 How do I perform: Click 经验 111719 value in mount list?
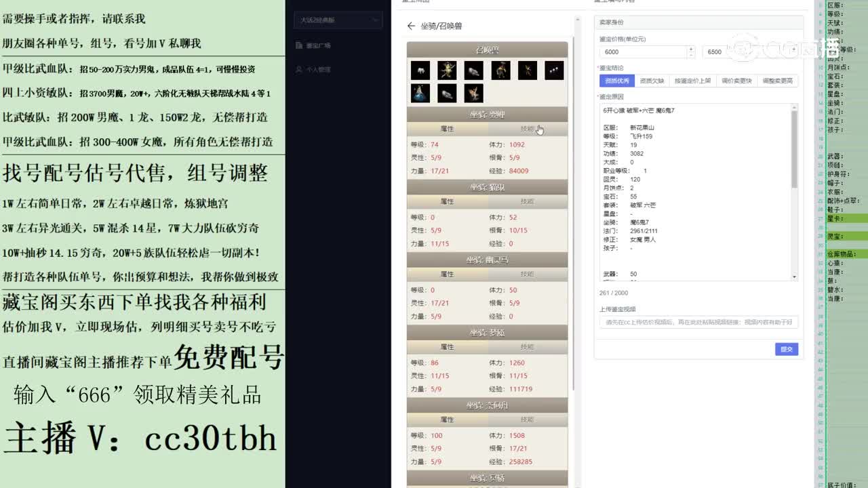pyautogui.click(x=521, y=389)
